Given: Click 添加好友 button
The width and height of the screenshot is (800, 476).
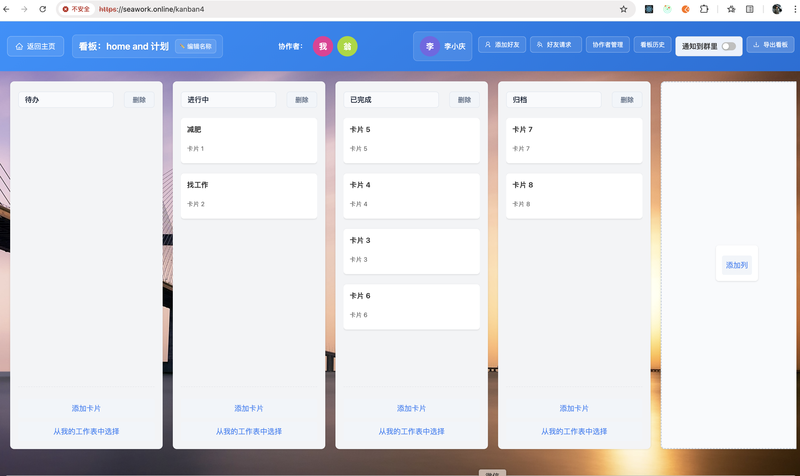Looking at the screenshot, I should pyautogui.click(x=502, y=44).
